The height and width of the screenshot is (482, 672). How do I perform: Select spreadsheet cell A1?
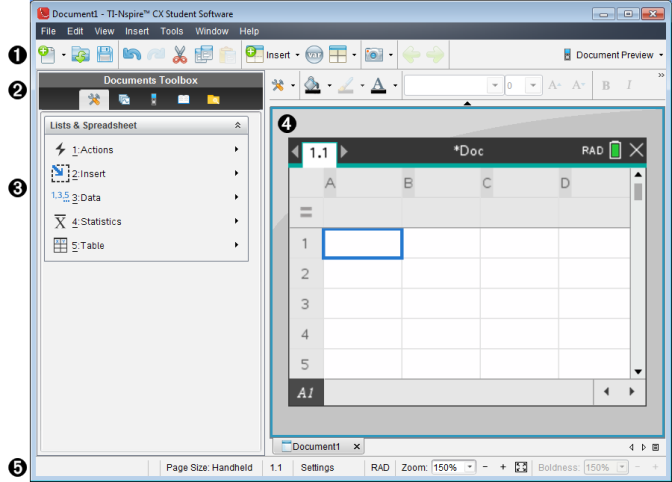(362, 243)
